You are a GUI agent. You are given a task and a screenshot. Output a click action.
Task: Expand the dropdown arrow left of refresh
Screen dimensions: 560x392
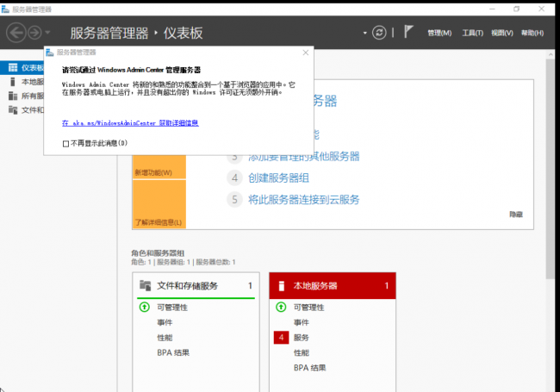click(x=364, y=34)
